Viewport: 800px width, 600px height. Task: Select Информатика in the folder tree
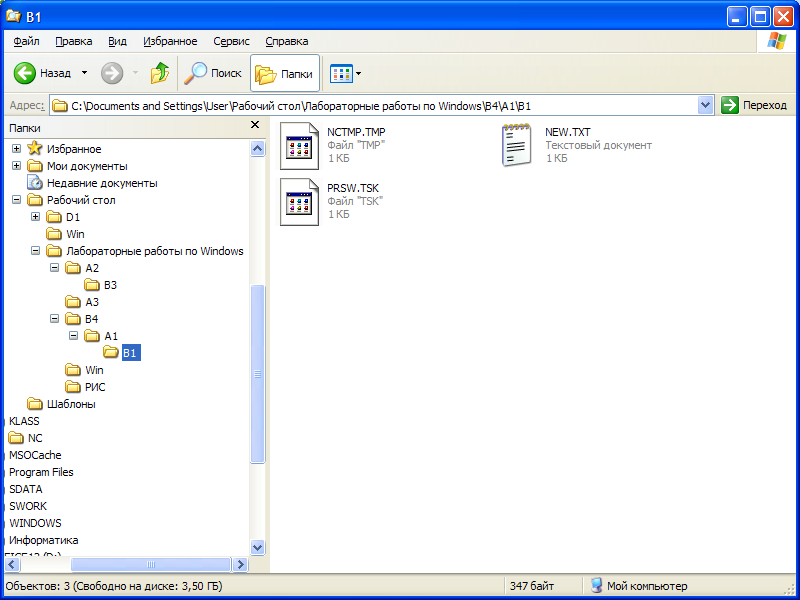coord(43,540)
